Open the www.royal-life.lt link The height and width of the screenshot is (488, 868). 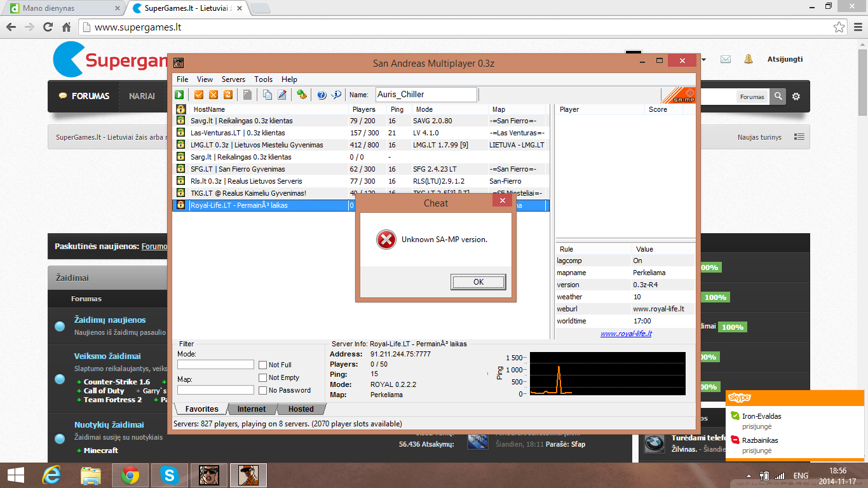[626, 334]
